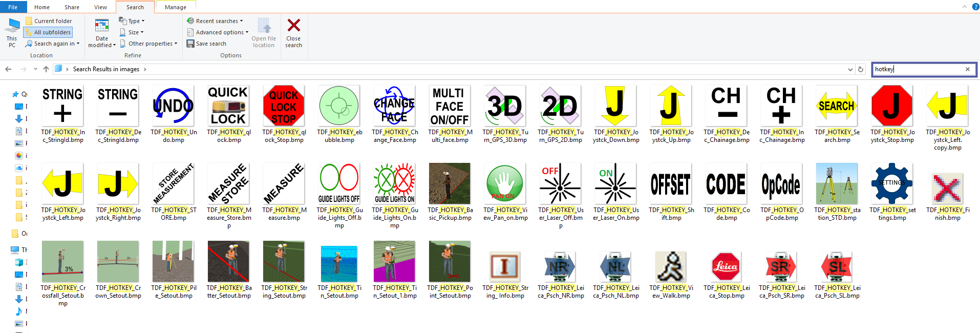Click the Other properties button

148,44
